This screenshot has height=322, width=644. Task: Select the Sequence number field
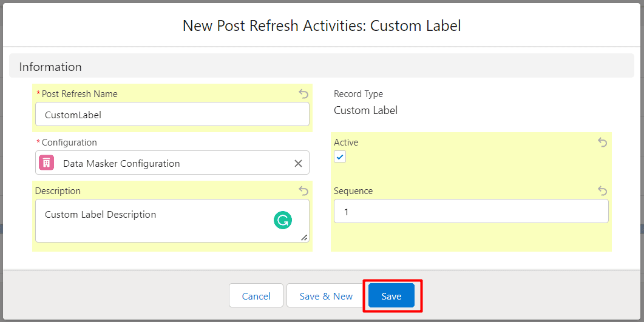coord(471,212)
